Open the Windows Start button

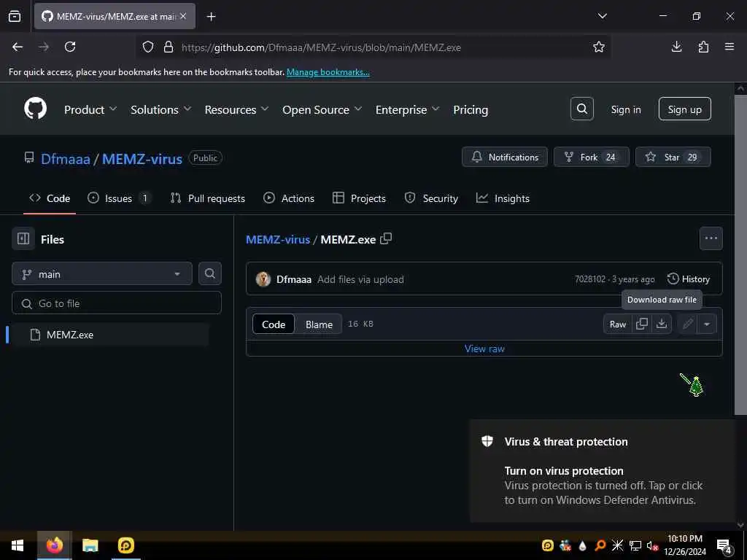point(18,545)
